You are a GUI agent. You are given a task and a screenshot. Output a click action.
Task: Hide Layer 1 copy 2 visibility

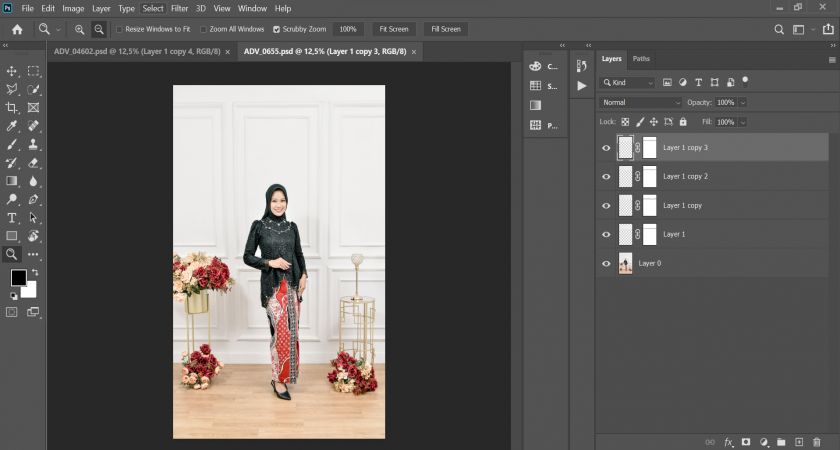[x=605, y=177]
